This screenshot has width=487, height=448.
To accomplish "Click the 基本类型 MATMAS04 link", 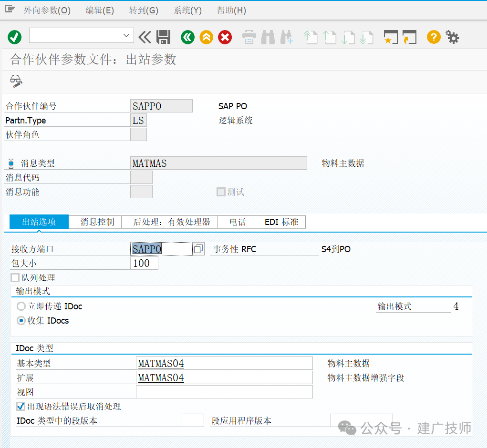I will click(161, 363).
